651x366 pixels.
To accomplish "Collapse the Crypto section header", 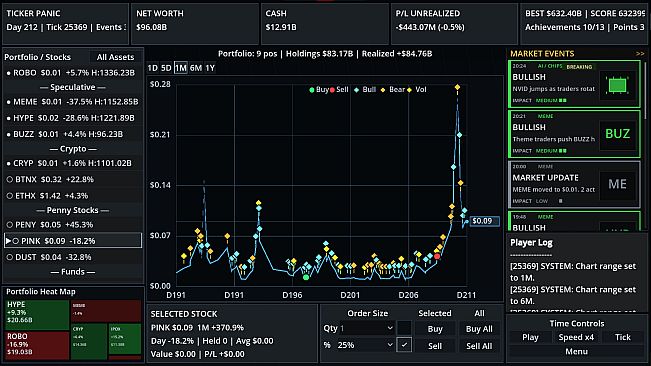I will tap(73, 149).
